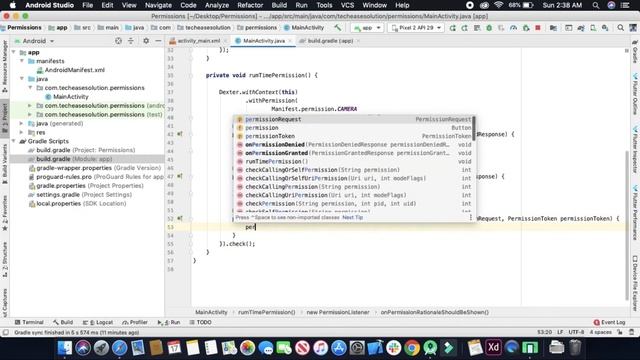Toggle the Flutter Outline tool window
This screenshot has width=640, height=360.
635,94
